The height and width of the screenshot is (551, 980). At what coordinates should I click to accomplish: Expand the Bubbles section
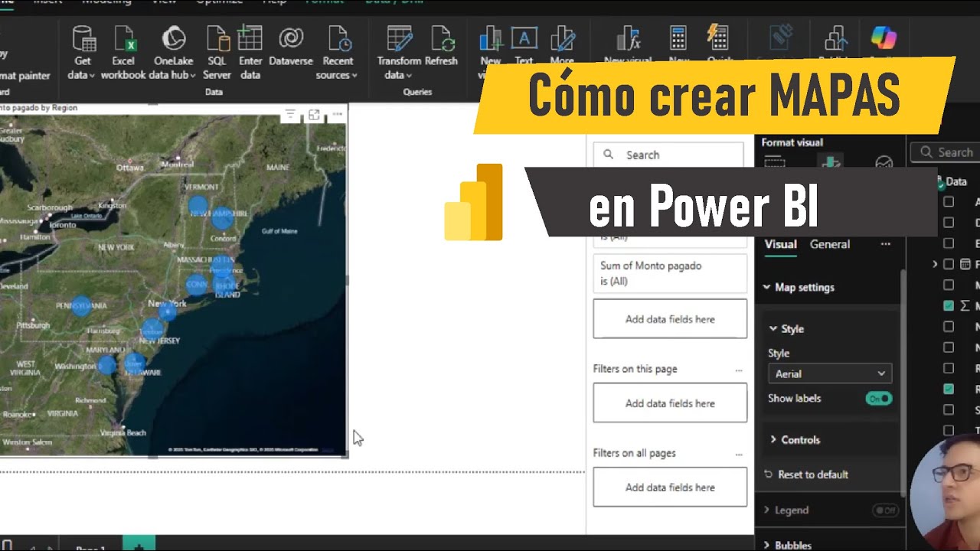(766, 546)
